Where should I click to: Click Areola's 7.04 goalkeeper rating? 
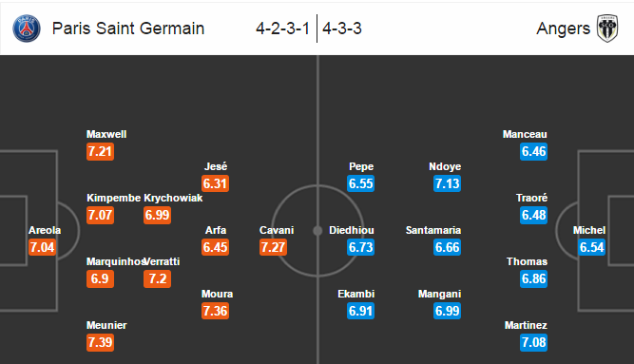[43, 247]
